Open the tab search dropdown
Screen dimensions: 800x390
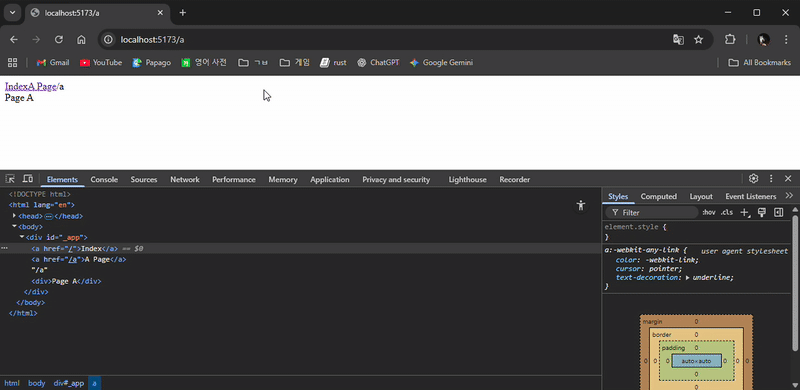pyautogui.click(x=13, y=13)
